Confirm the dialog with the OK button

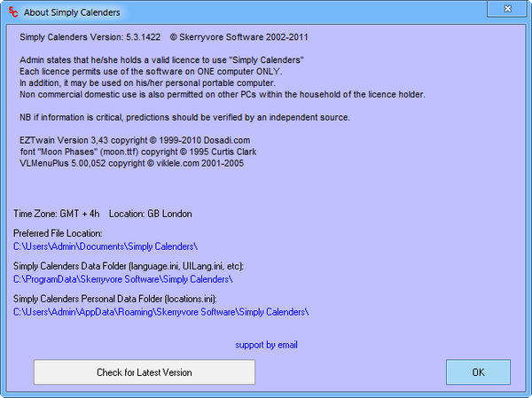click(478, 372)
